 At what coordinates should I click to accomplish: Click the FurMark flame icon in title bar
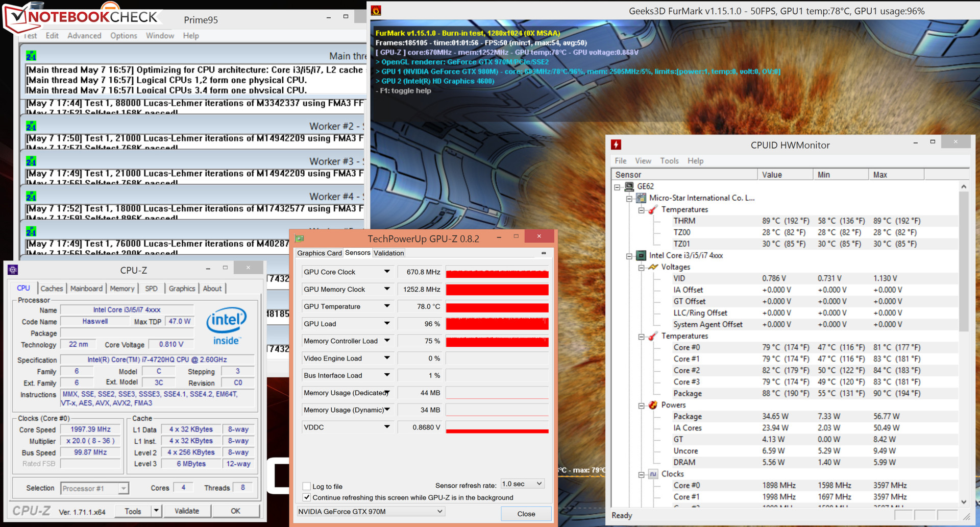376,11
